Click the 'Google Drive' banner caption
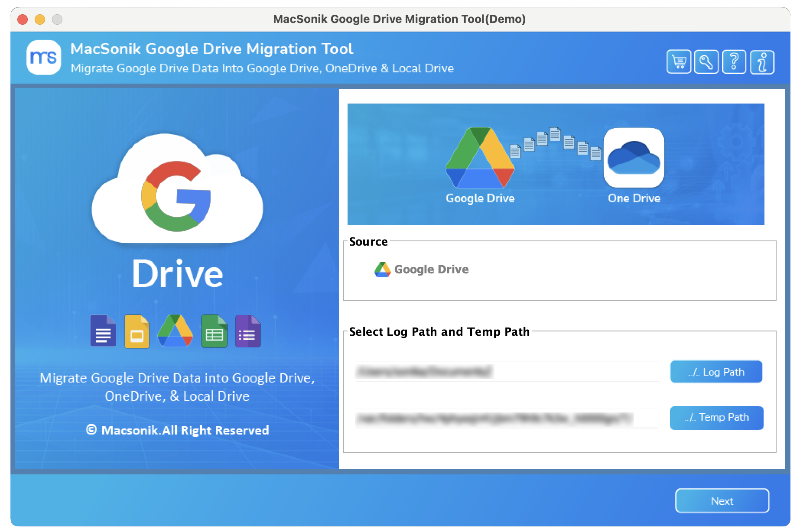 tap(480, 198)
